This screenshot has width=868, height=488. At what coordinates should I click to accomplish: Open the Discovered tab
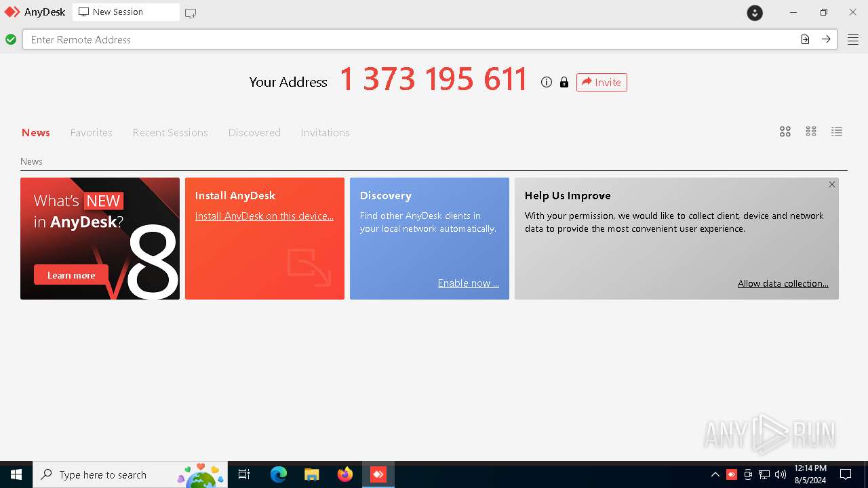click(x=254, y=132)
